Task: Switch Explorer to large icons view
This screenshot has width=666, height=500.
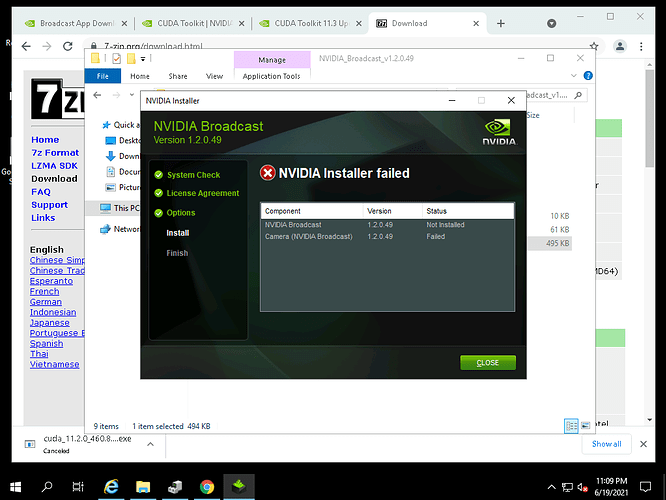Action: tap(585, 425)
